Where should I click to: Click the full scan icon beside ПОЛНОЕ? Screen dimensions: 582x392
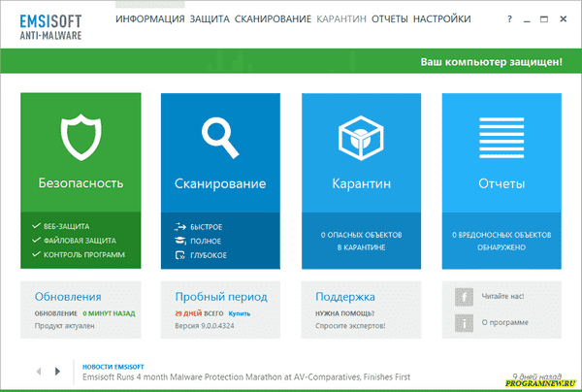[180, 241]
